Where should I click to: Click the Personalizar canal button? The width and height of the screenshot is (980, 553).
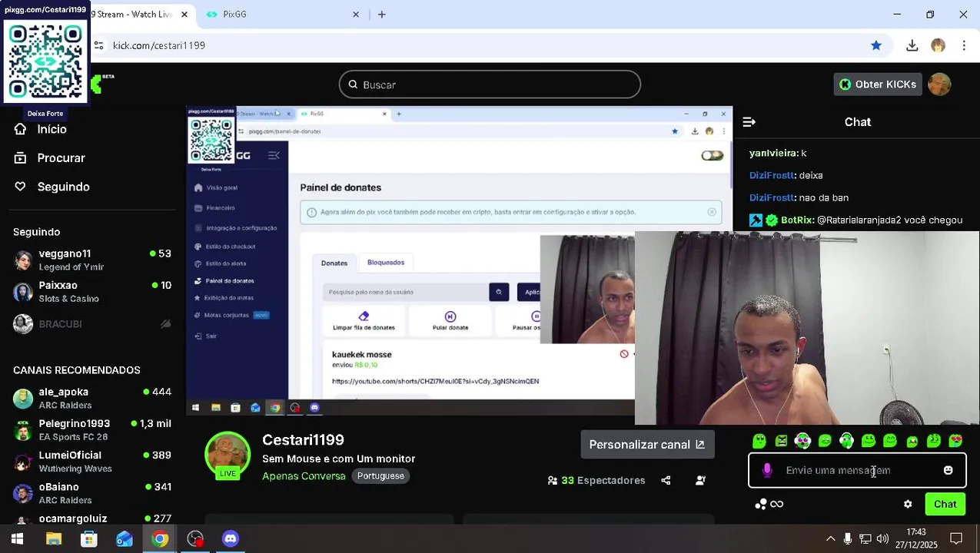[647, 445]
